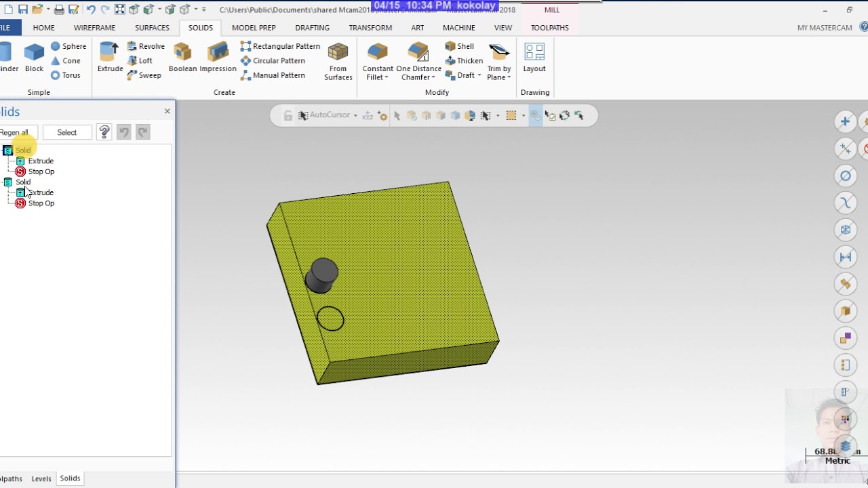The height and width of the screenshot is (488, 868).
Task: Close the Solids manager panel
Action: coord(167,111)
